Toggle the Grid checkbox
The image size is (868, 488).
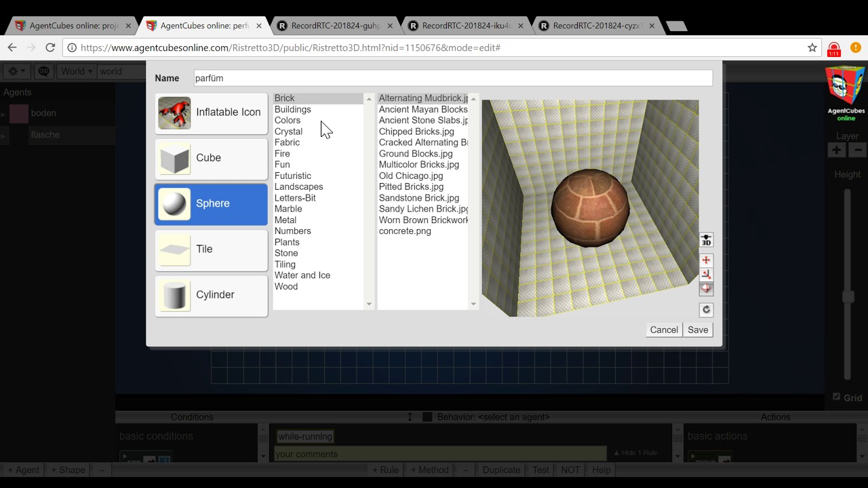(836, 397)
